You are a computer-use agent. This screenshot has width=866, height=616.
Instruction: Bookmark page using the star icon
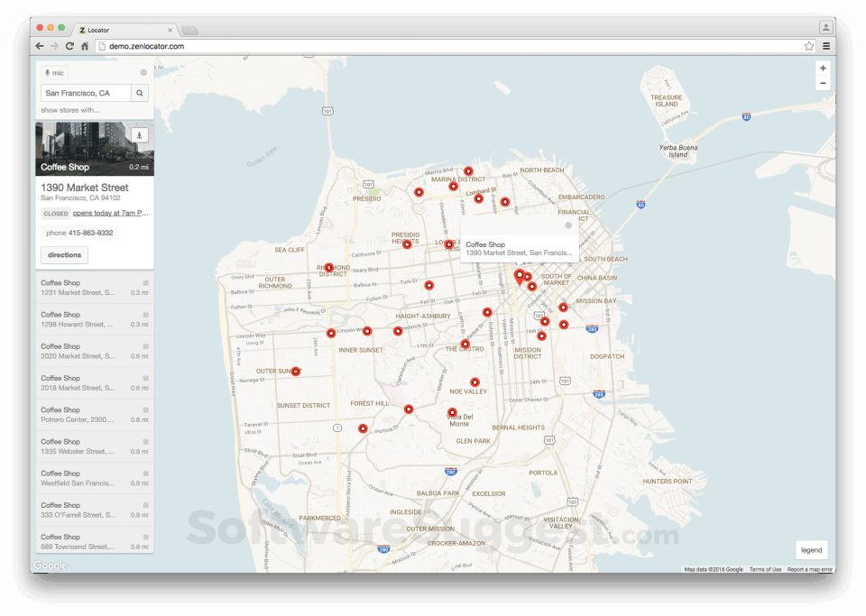(809, 46)
